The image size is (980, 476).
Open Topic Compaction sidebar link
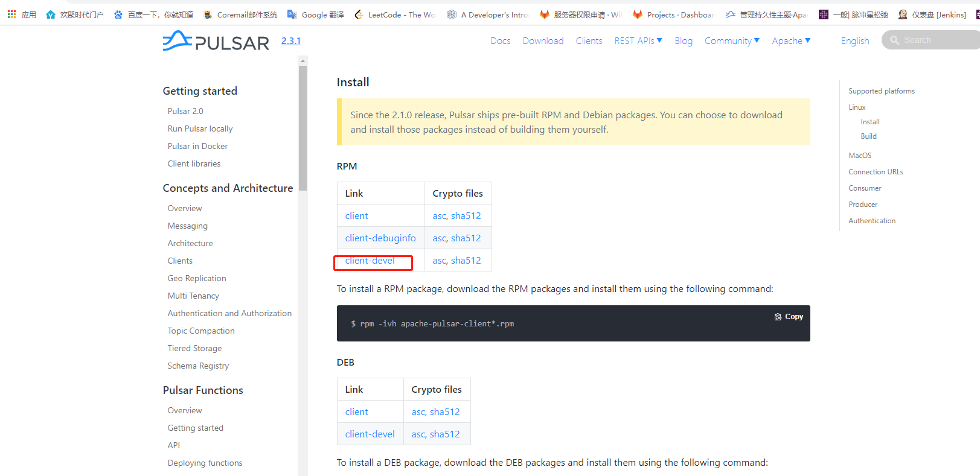point(201,331)
